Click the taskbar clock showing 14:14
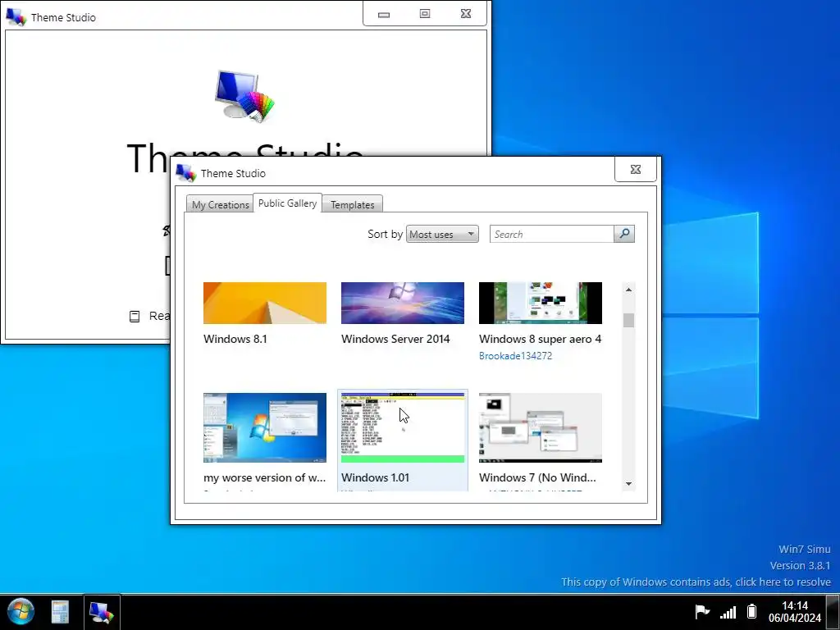The image size is (840, 630). (x=795, y=611)
